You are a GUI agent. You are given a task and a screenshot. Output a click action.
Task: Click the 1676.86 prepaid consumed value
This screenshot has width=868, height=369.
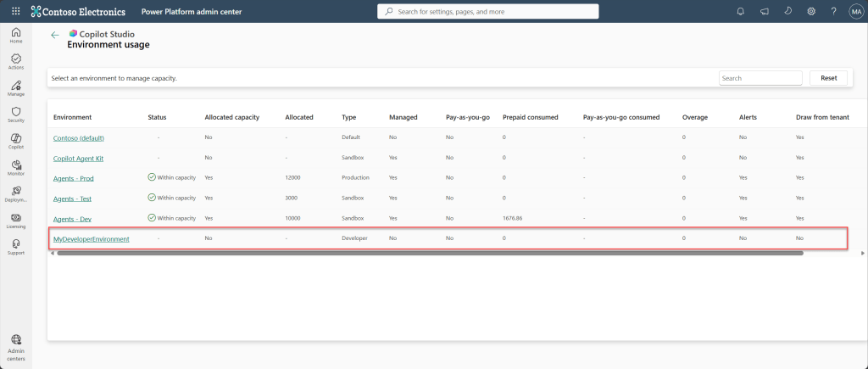pyautogui.click(x=513, y=218)
